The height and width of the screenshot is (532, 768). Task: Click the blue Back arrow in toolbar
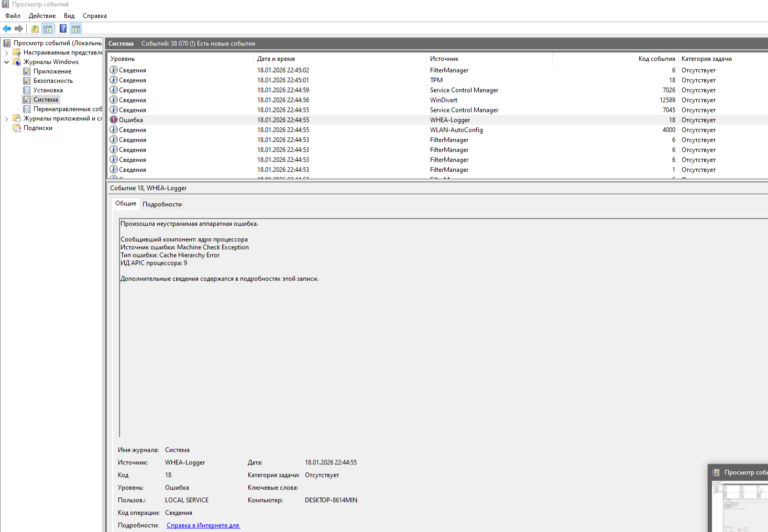pos(7,29)
